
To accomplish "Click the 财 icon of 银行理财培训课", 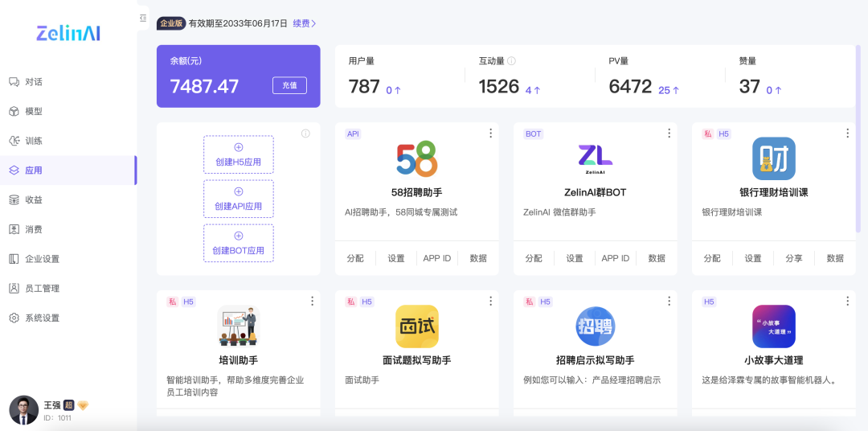I will pyautogui.click(x=773, y=158).
